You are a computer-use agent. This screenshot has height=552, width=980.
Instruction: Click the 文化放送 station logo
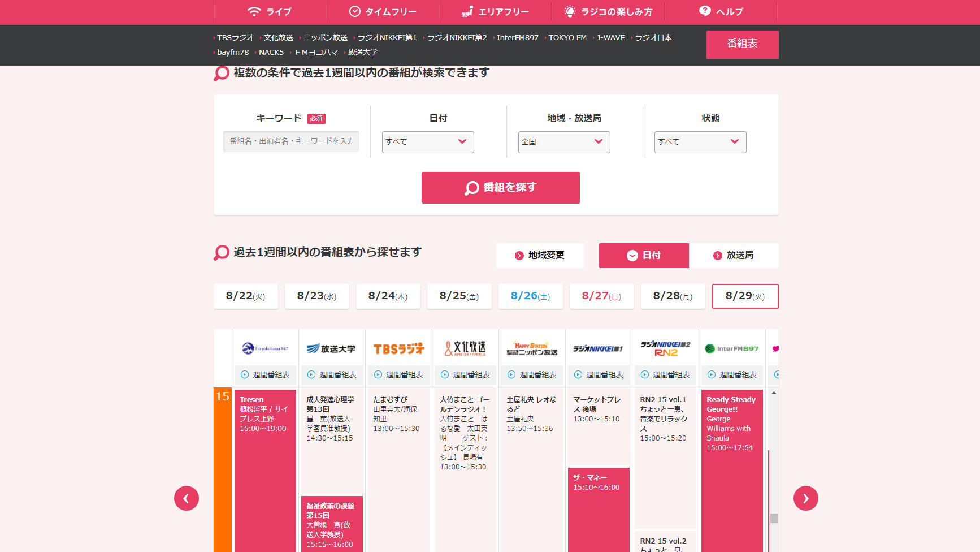tap(465, 348)
